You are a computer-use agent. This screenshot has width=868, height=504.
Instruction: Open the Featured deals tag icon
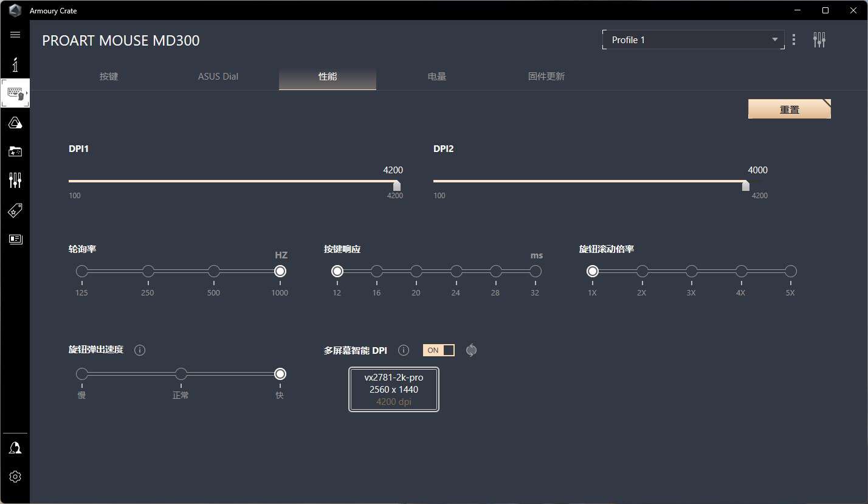pos(15,210)
